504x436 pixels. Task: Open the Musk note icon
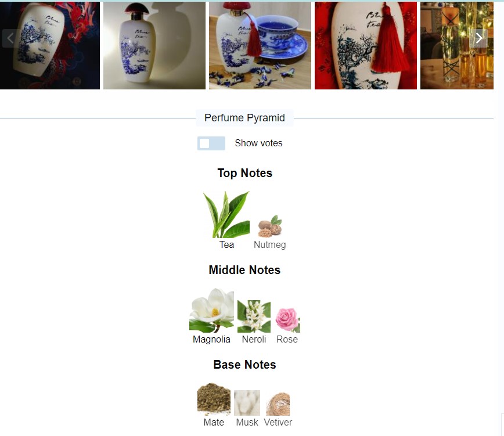(247, 403)
